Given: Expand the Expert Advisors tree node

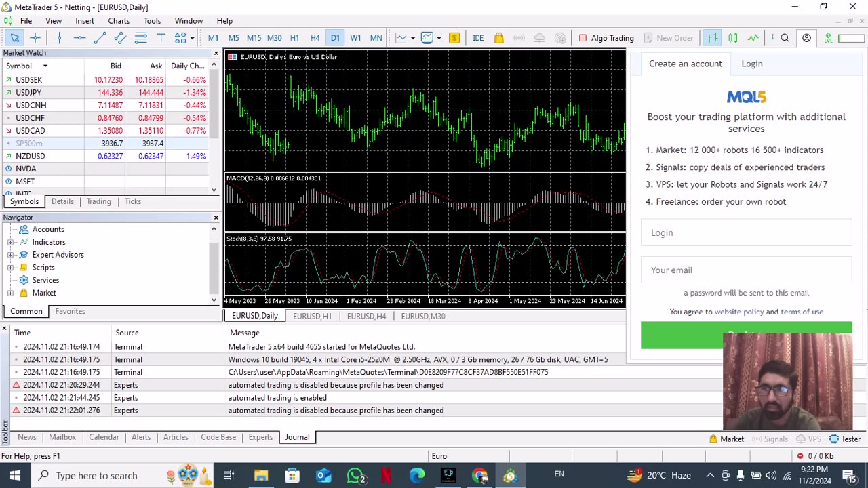Looking at the screenshot, I should (x=10, y=255).
